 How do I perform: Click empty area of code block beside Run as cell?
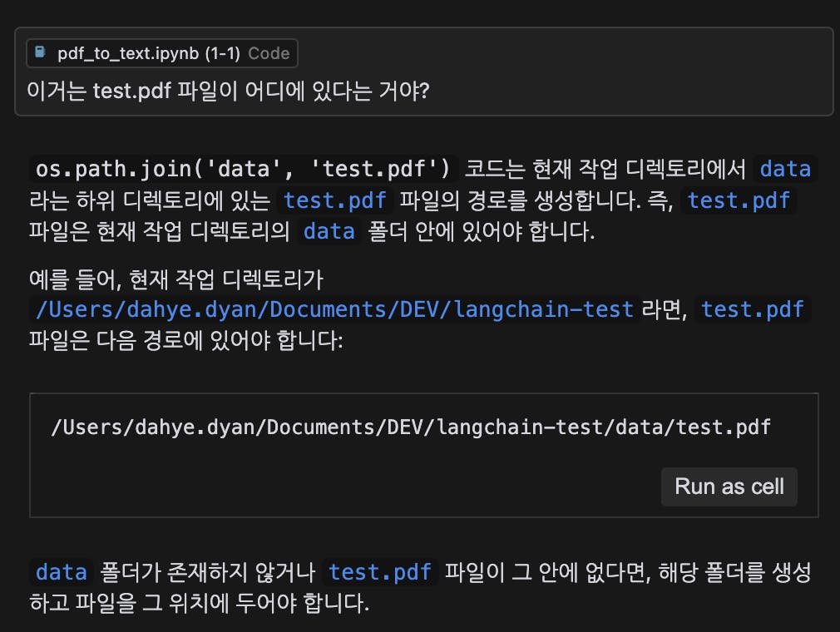click(x=333, y=486)
